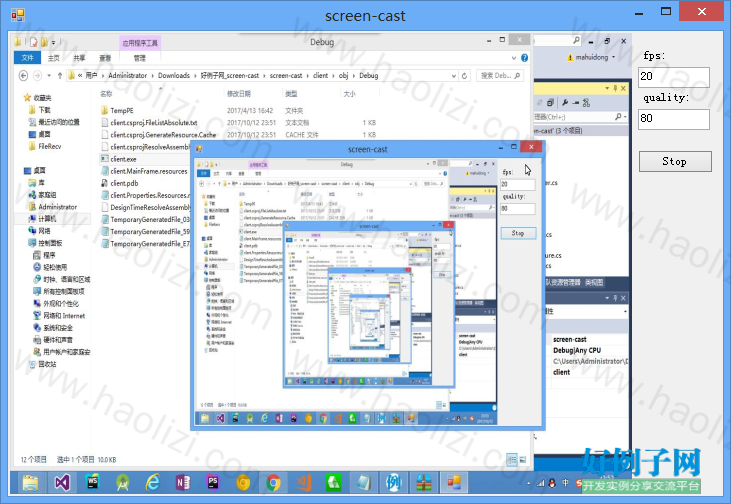This screenshot has width=731, height=504.
Task: Open the Properties panel window position dropdown
Action: pos(607,298)
